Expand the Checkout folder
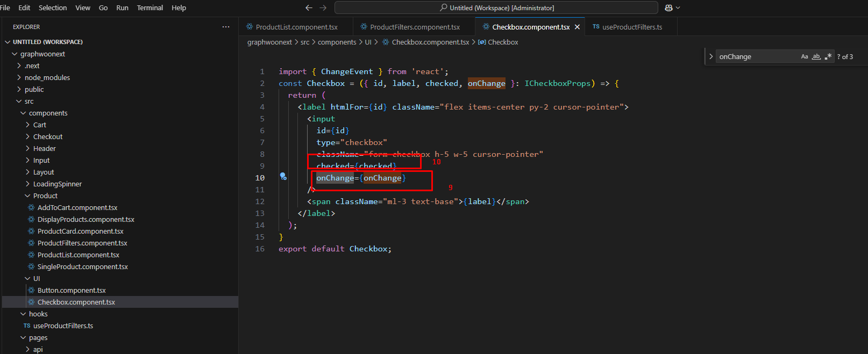 (47, 137)
